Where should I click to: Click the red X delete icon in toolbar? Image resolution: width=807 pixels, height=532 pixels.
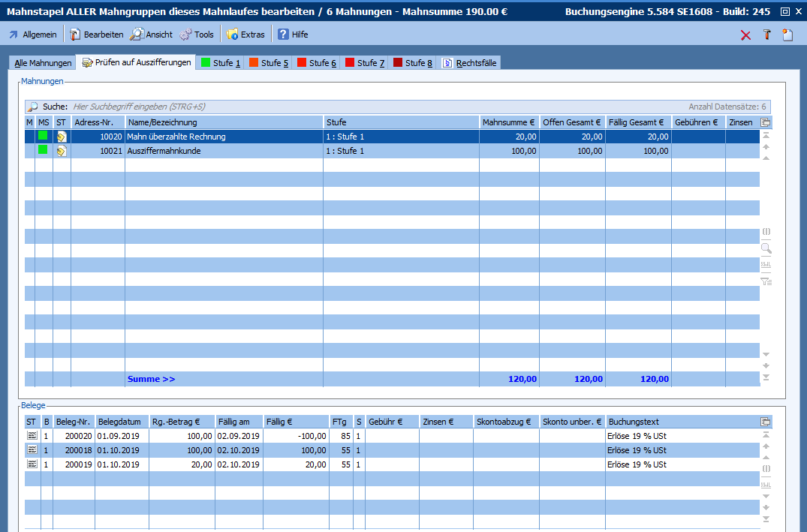coord(745,35)
